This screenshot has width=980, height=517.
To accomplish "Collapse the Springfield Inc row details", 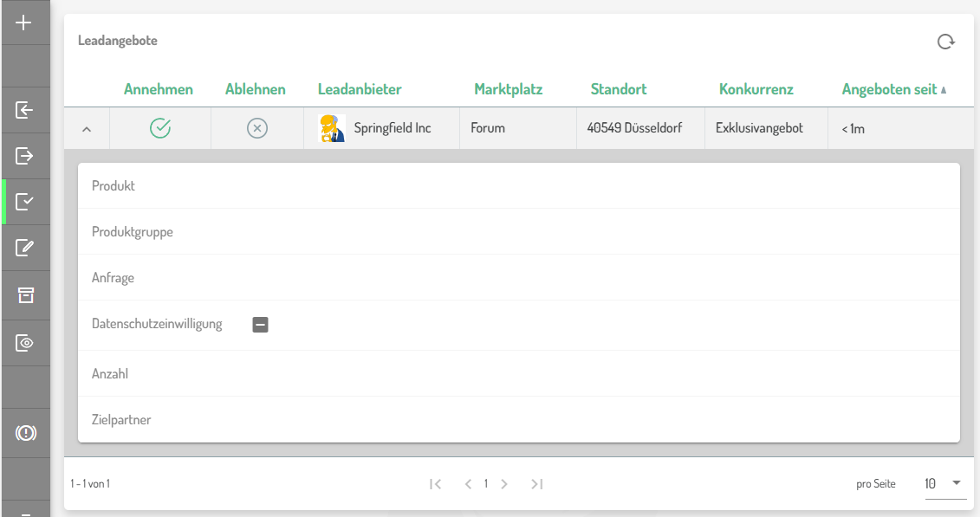I will tap(86, 129).
